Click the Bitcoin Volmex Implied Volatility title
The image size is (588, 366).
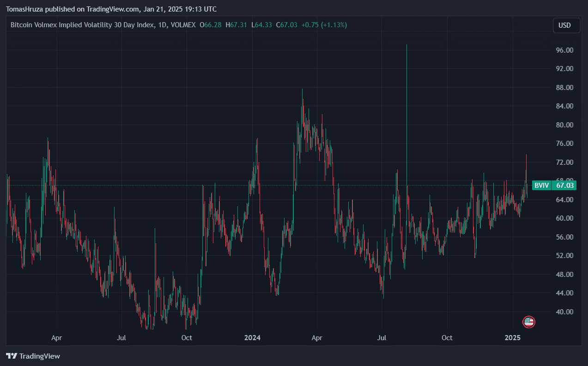point(82,25)
